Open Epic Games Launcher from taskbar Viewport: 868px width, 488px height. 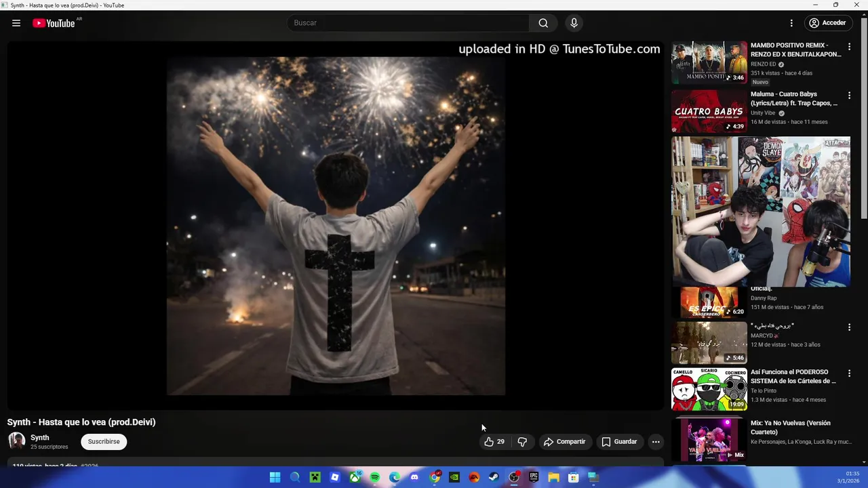click(x=534, y=477)
